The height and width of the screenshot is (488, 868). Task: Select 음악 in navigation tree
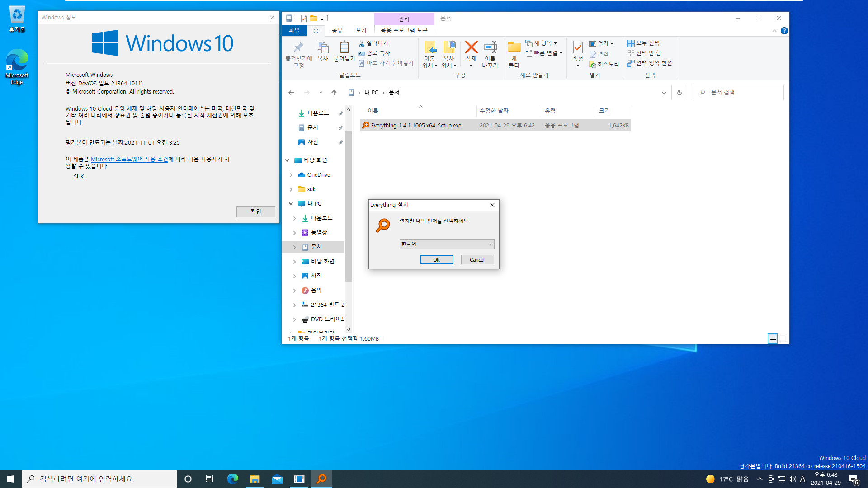pyautogui.click(x=316, y=291)
